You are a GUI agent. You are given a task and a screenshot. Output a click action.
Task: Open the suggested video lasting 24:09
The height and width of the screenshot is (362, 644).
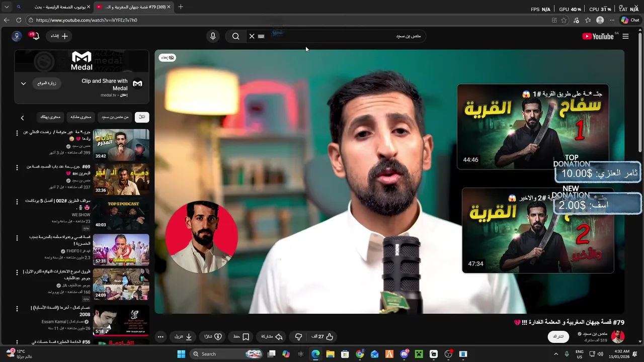pos(121,284)
